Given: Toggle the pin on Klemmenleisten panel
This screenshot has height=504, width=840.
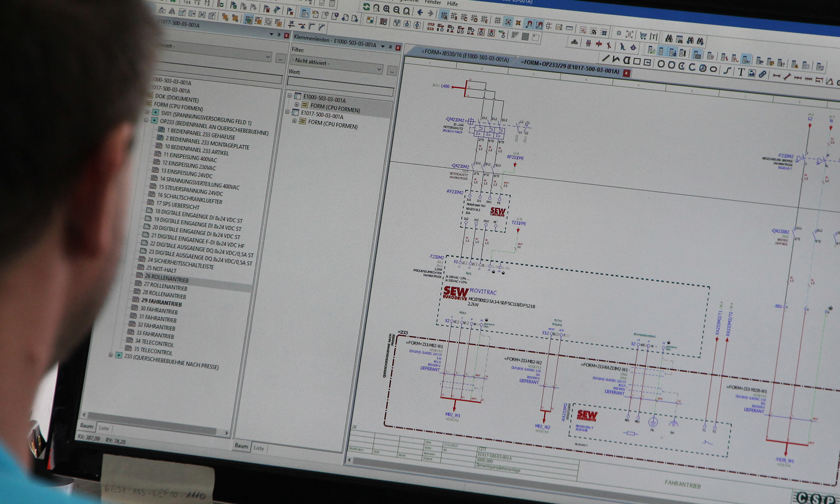Looking at the screenshot, I should [x=390, y=47].
